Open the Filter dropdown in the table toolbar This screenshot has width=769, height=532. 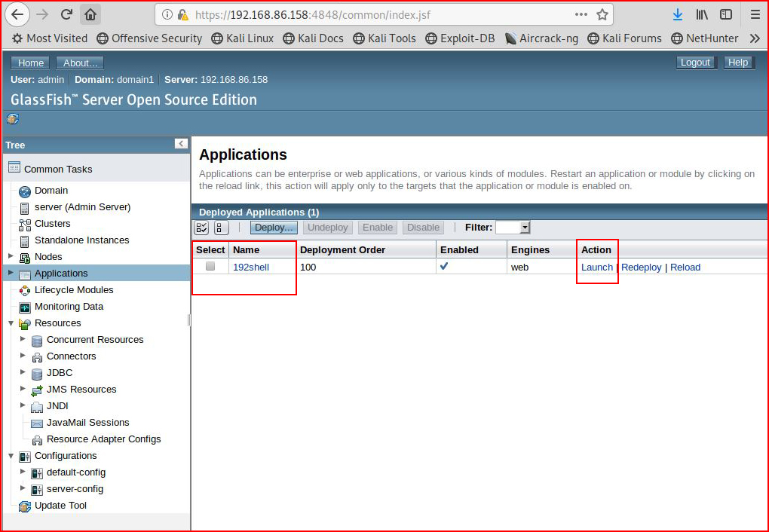coord(513,228)
